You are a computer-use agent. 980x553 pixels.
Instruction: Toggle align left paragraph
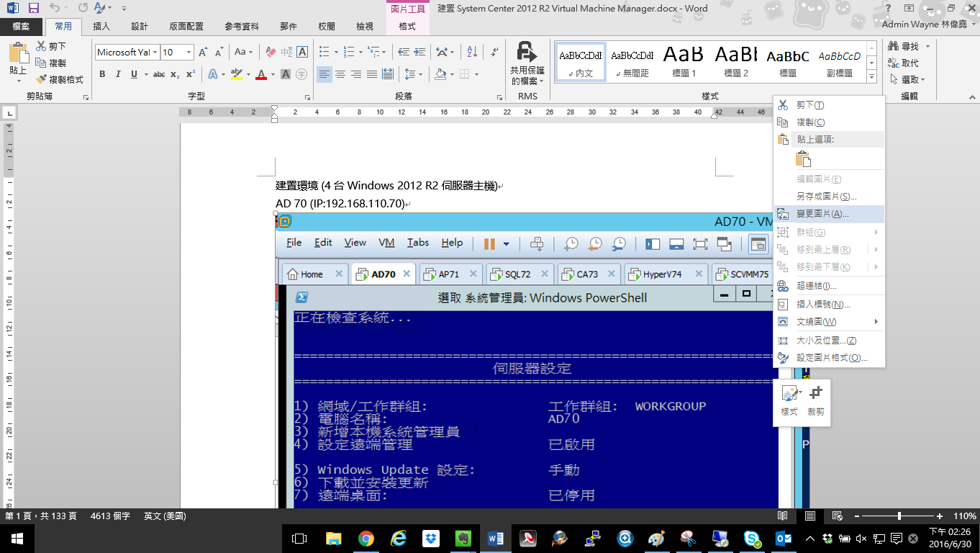click(325, 74)
